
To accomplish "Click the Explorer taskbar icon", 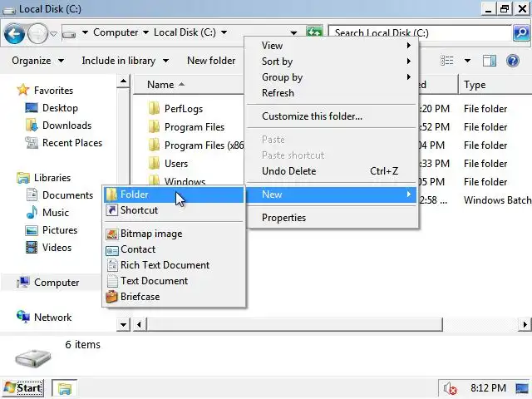I will pyautogui.click(x=65, y=388).
